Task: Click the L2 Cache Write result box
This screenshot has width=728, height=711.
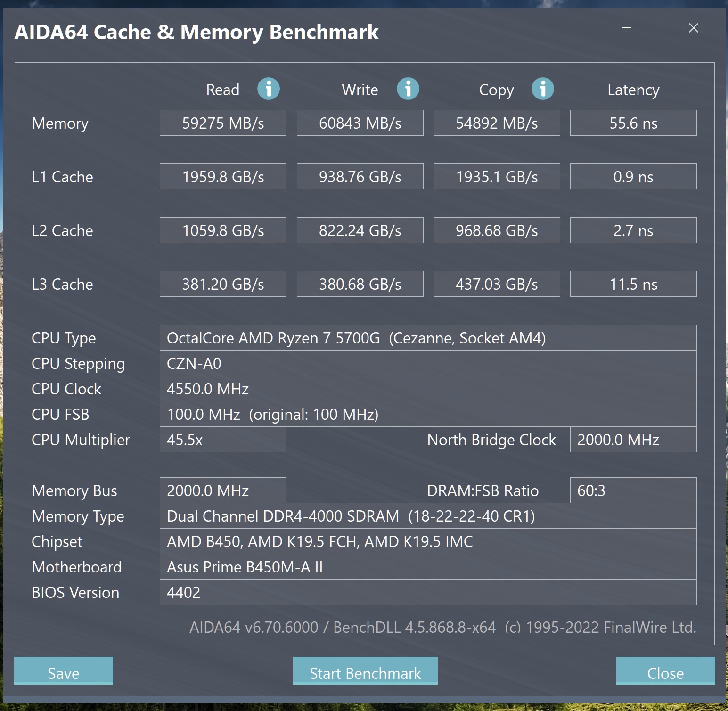Action: (x=360, y=230)
